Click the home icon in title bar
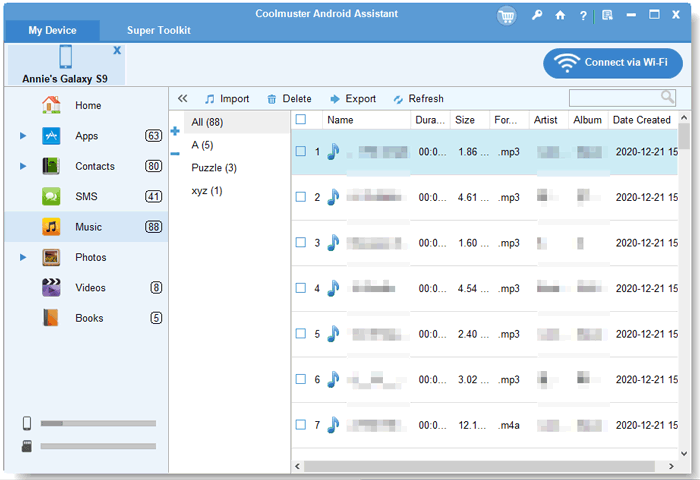Screen dimensions: 700x480 tap(560, 15)
